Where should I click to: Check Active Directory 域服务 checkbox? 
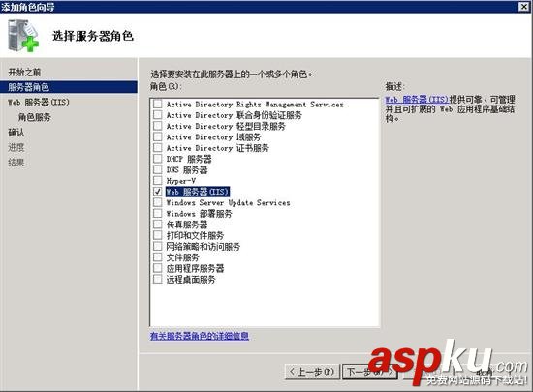(x=157, y=136)
